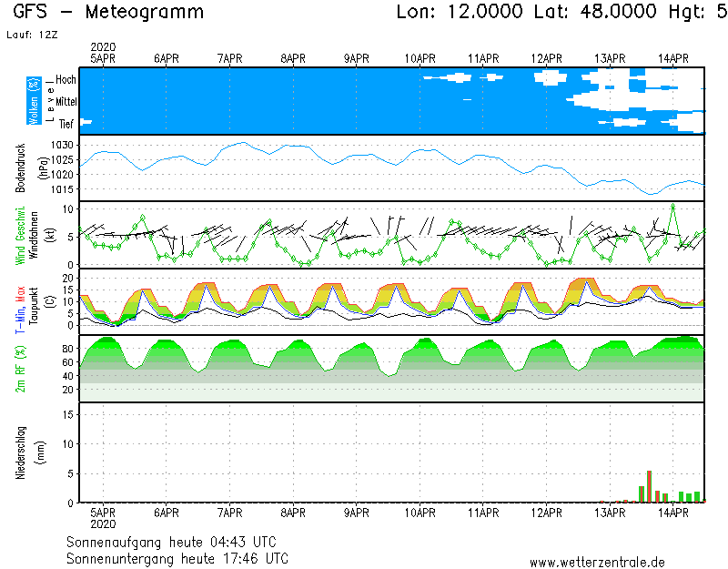Select the Hoch cloud level label
Image resolution: width=728 pixels, height=569 pixels.
click(x=66, y=80)
